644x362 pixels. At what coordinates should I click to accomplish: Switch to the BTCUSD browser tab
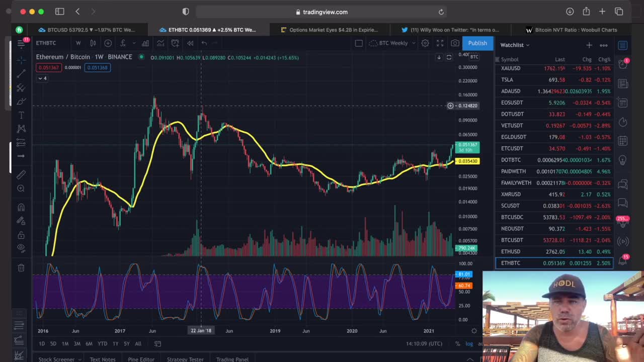pyautogui.click(x=87, y=30)
